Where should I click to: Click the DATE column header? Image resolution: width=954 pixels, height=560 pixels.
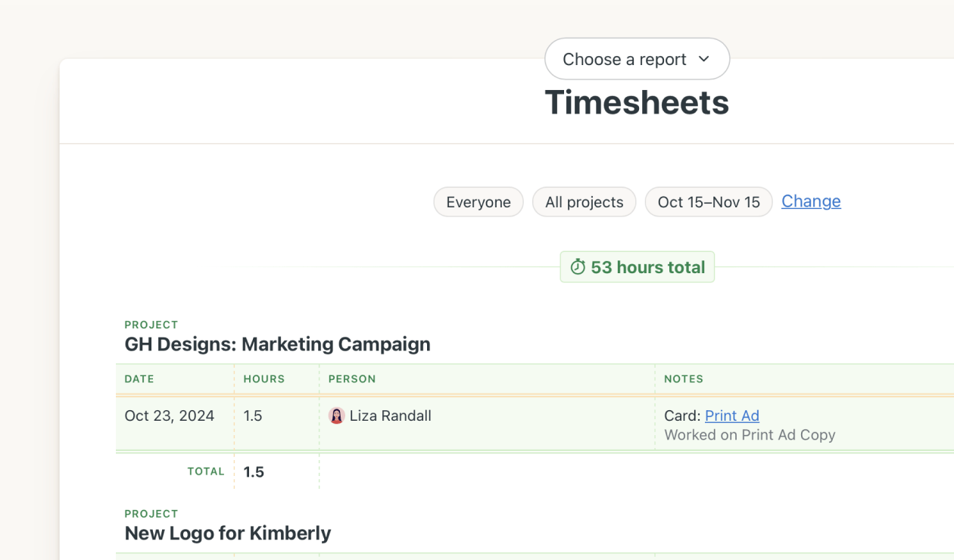coord(139,379)
